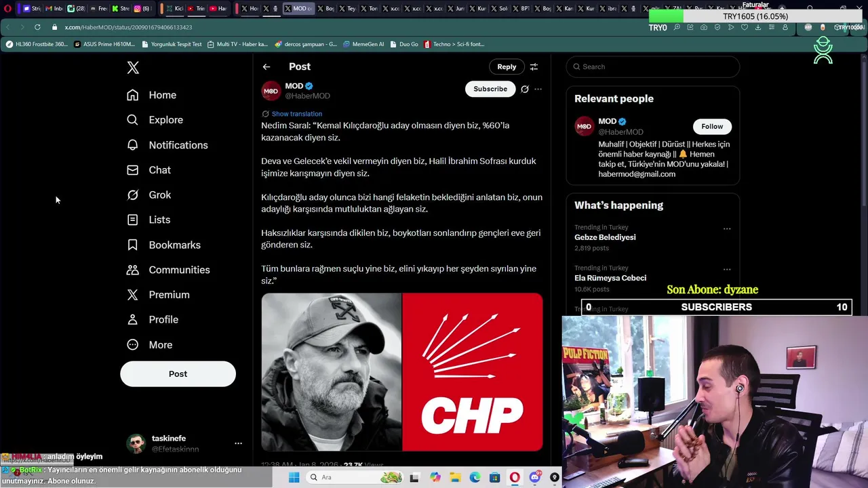868x488 pixels.
Task: Go back using the Post back arrow
Action: [267, 66]
